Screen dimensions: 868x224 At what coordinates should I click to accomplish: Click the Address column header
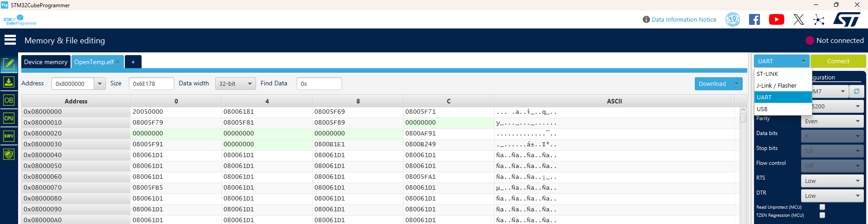pyautogui.click(x=76, y=101)
